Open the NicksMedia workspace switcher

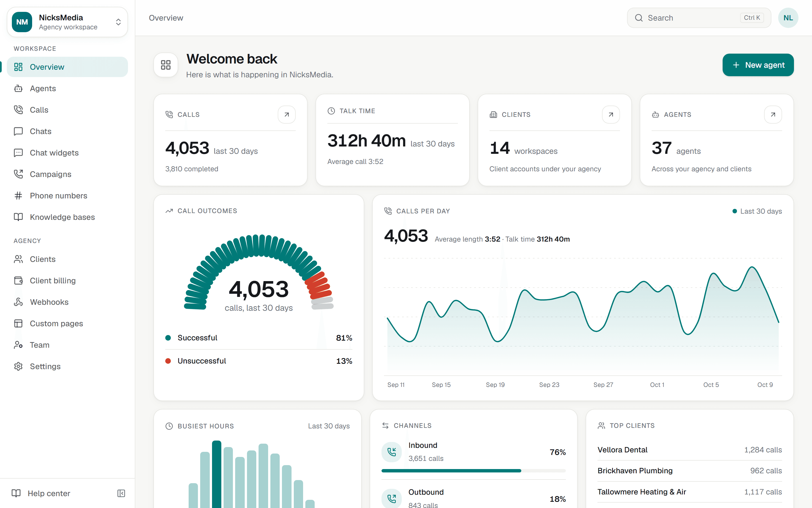click(x=67, y=22)
